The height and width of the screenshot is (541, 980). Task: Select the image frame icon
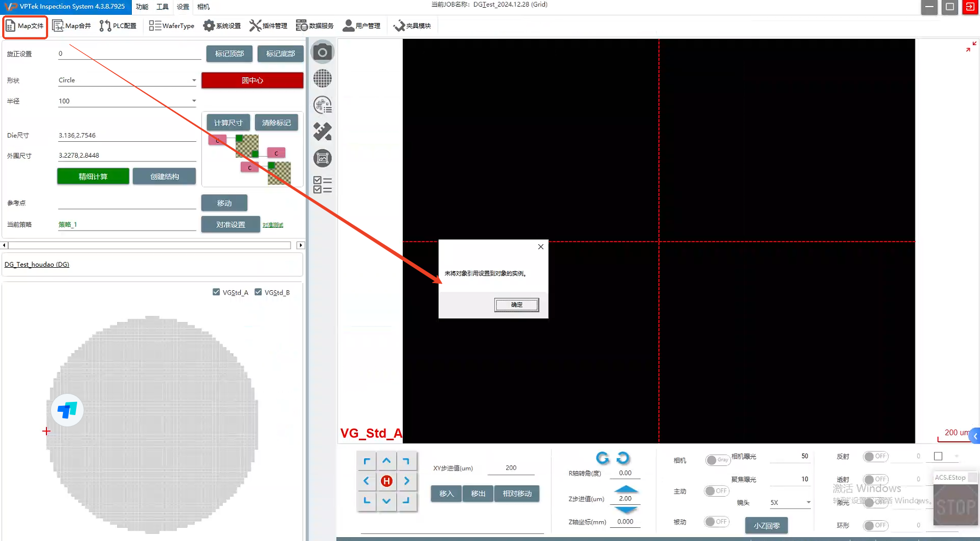click(322, 158)
